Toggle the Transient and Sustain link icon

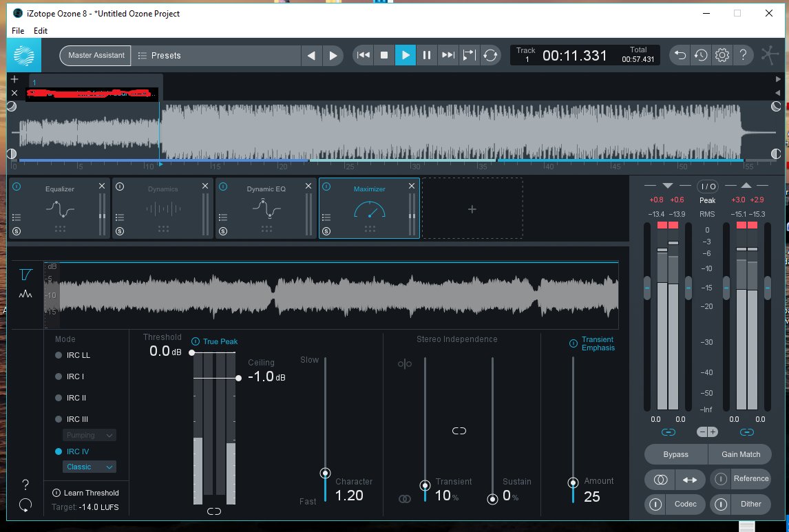pyautogui.click(x=459, y=431)
